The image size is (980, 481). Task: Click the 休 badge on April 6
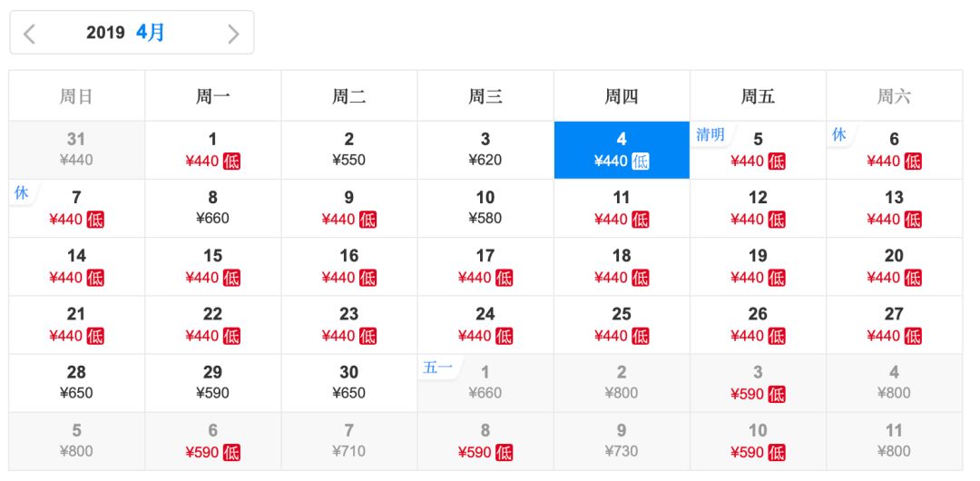(839, 135)
